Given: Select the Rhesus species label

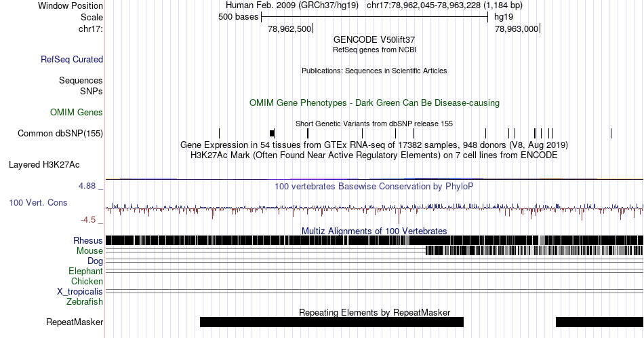Looking at the screenshot, I should point(88,240).
